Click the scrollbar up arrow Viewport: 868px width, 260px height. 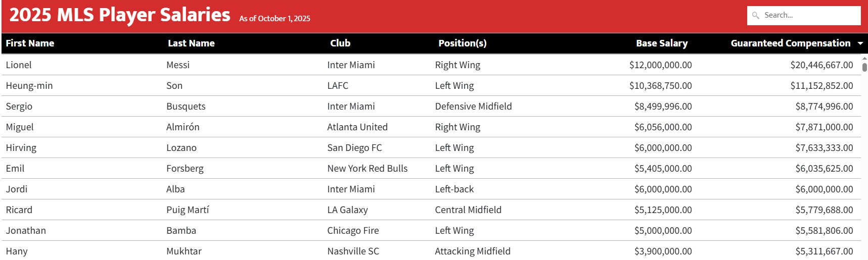[x=864, y=58]
